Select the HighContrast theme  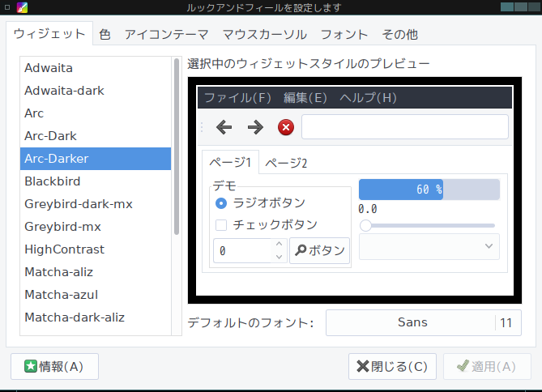point(96,249)
